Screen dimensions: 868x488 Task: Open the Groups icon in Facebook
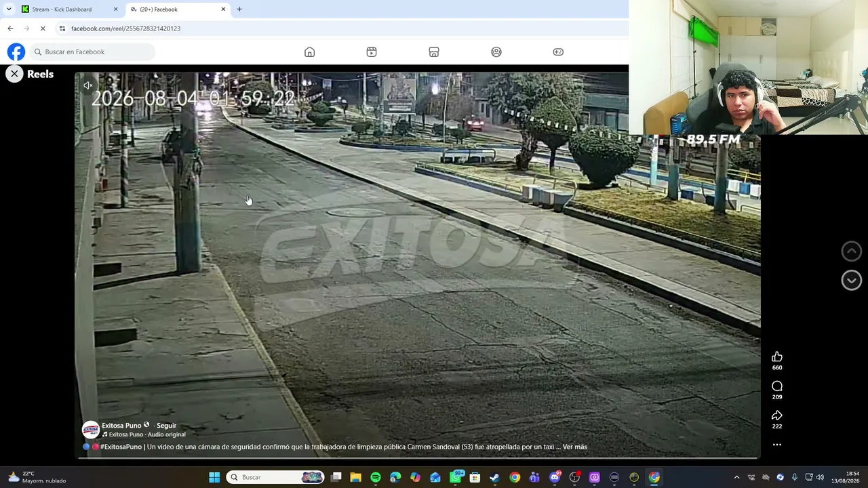point(496,52)
